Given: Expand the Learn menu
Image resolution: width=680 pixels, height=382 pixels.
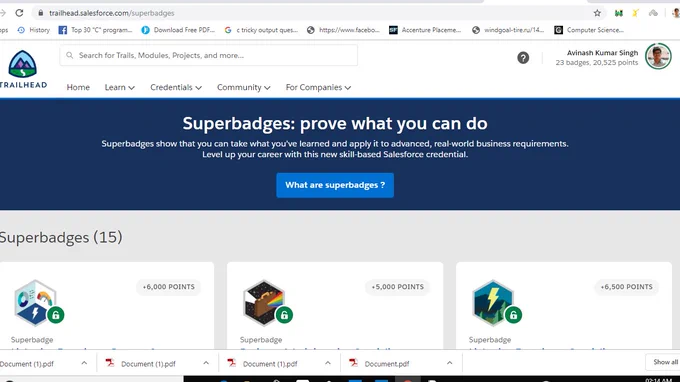Looking at the screenshot, I should tap(120, 87).
